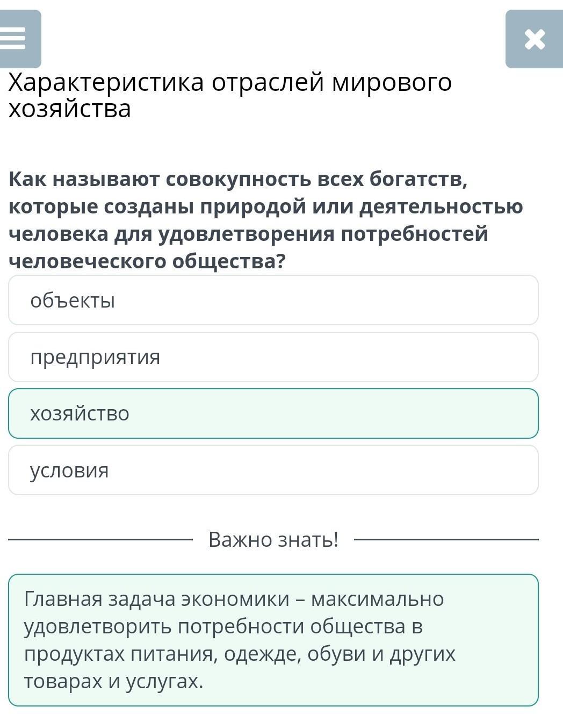563x728 pixels.
Task: Click the «Важно знать!» section label
Action: pos(273,539)
